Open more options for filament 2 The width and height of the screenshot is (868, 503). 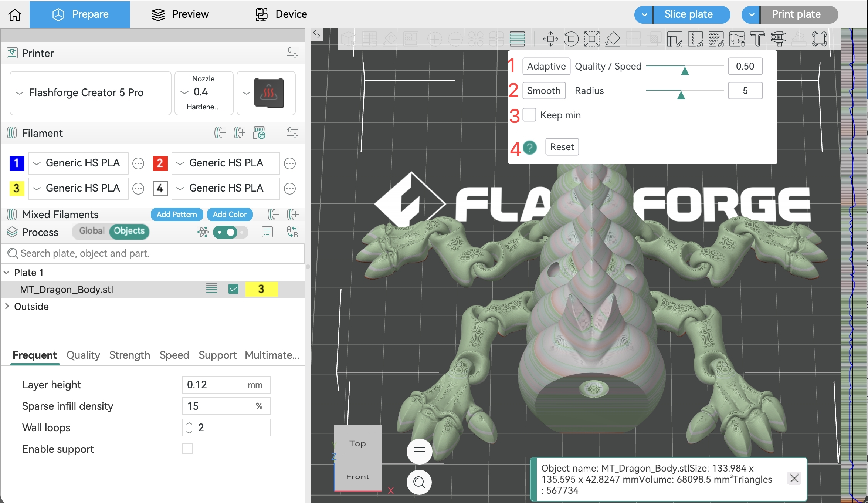290,163
